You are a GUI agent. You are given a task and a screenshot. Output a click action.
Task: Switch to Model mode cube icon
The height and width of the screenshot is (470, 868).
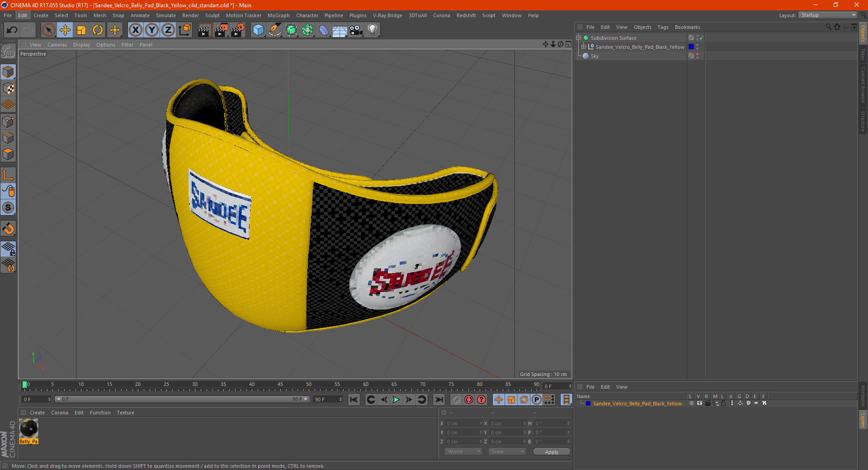coord(8,72)
